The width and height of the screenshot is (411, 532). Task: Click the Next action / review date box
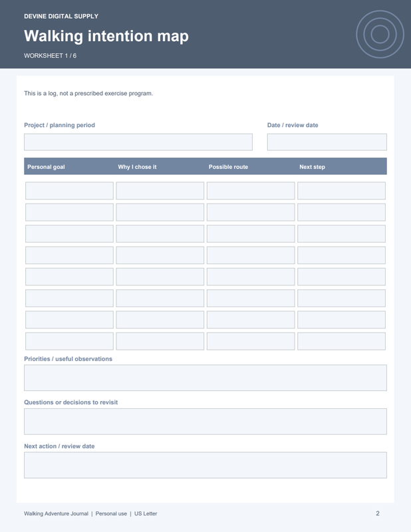point(205,465)
